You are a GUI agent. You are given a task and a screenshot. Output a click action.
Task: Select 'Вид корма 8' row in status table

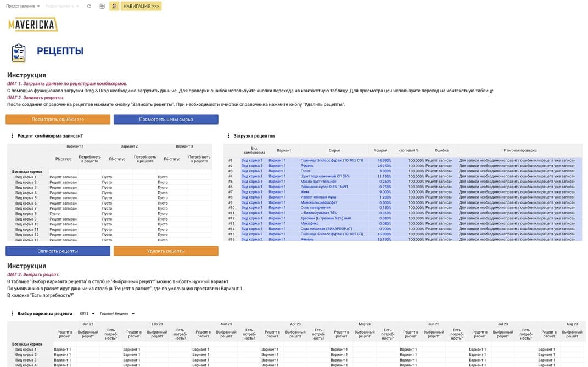[x=26, y=214]
